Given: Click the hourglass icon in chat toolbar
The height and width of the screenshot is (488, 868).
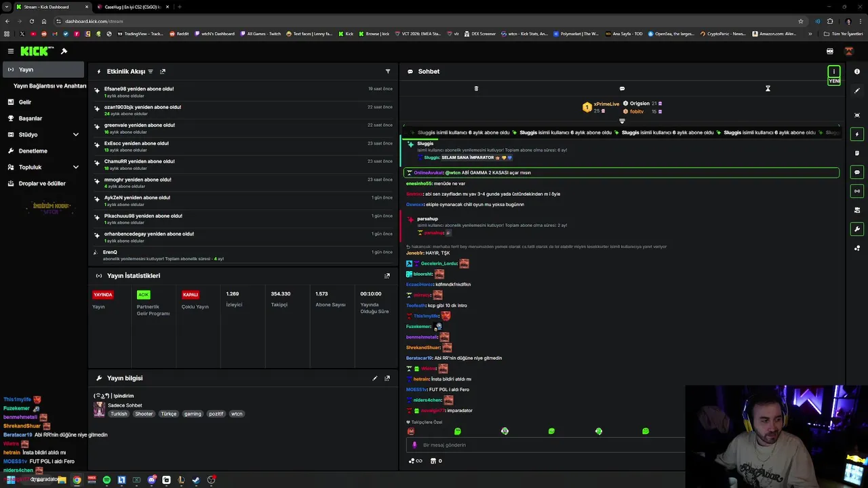Looking at the screenshot, I should (768, 88).
